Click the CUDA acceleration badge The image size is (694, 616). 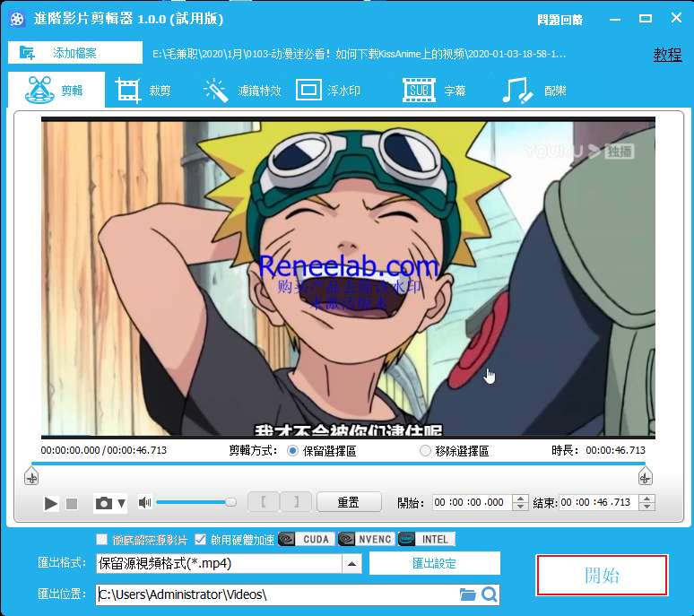307,539
